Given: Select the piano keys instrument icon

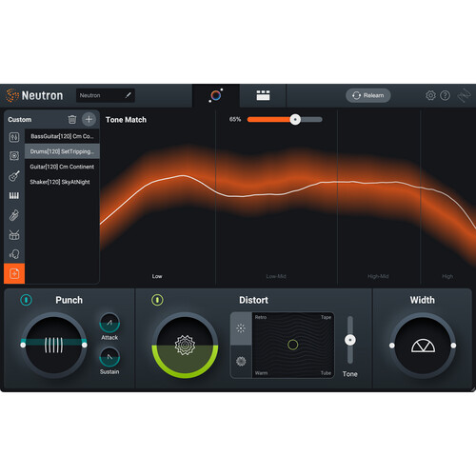Looking at the screenshot, I should 14,195.
